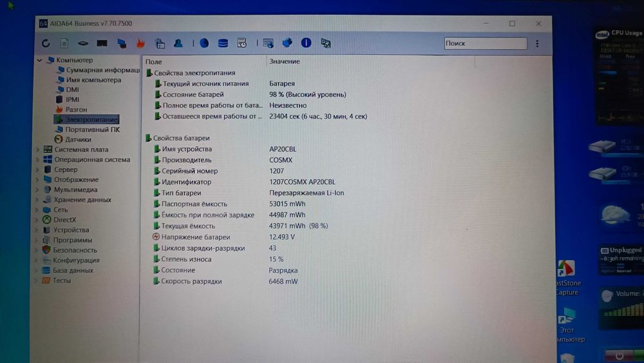This screenshot has width=644, height=363.
Task: Open the DMI tree item
Action: tap(68, 90)
